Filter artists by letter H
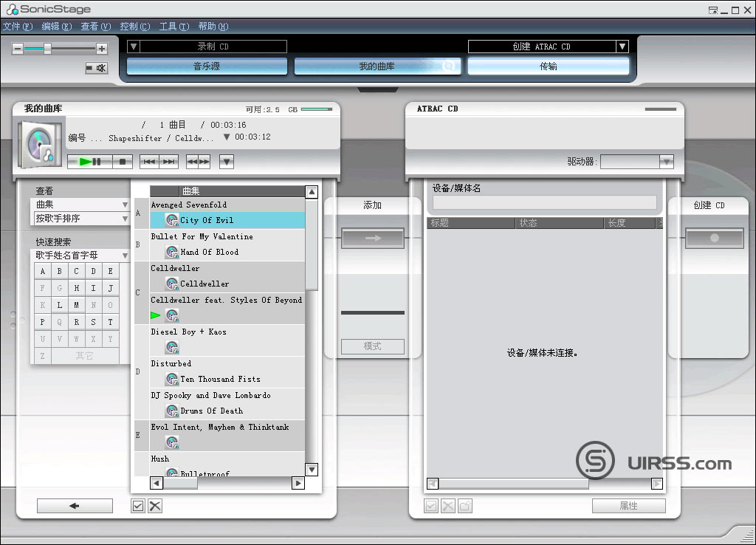The height and width of the screenshot is (545, 756). pyautogui.click(x=76, y=288)
